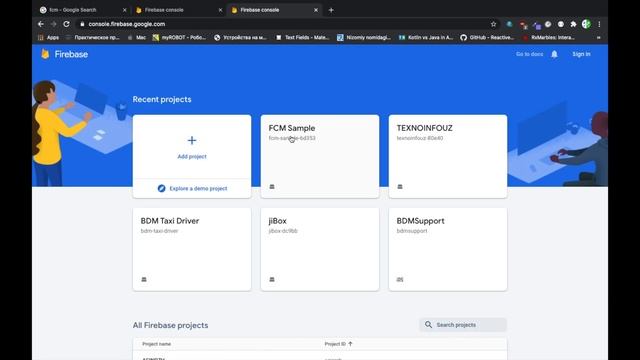
Task: Sort by the Project ID column arrow
Action: pyautogui.click(x=350, y=344)
